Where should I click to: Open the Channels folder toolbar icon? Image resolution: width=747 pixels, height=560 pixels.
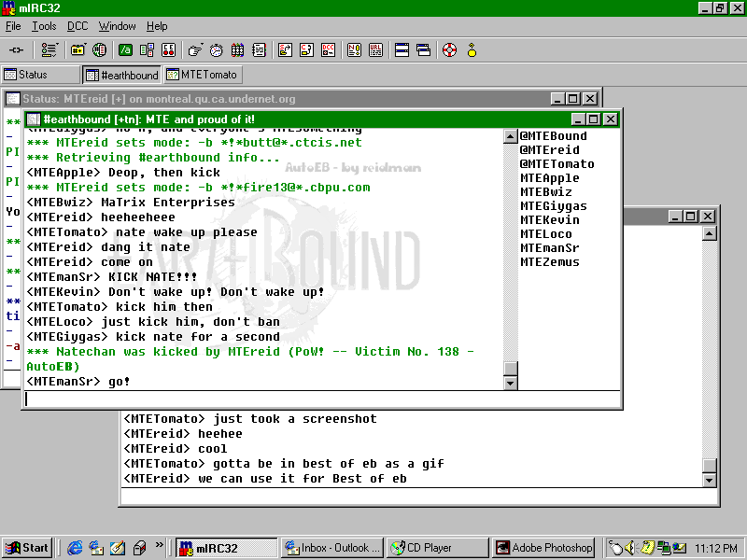coord(78,50)
